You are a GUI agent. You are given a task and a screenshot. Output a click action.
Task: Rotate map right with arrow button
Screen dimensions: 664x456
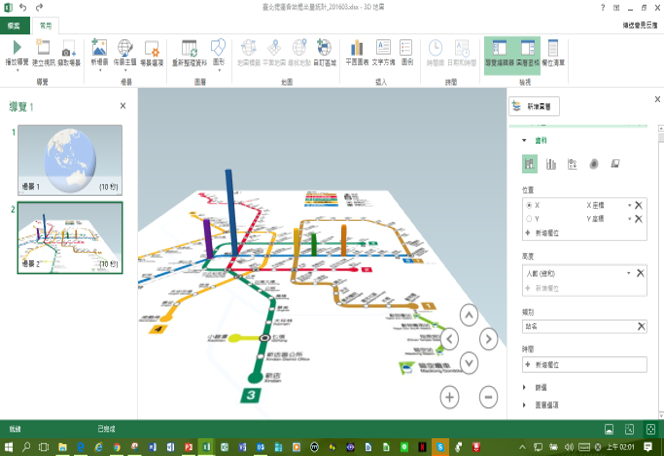488,339
